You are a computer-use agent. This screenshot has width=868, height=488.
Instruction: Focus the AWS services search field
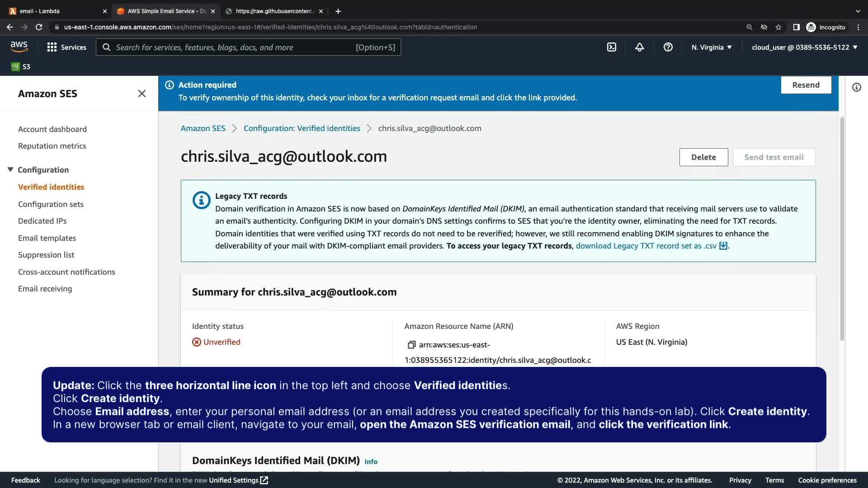[235, 47]
